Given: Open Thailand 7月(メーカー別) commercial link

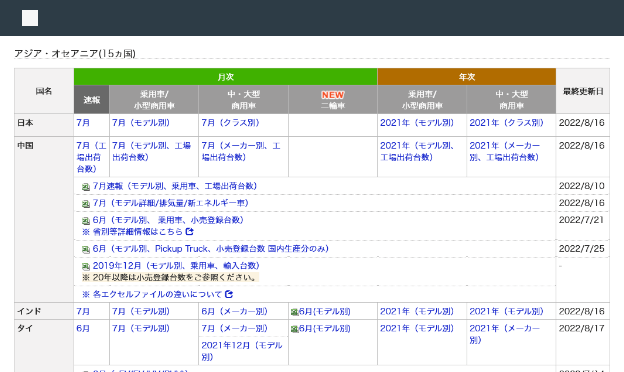Looking at the screenshot, I should 235,328.
